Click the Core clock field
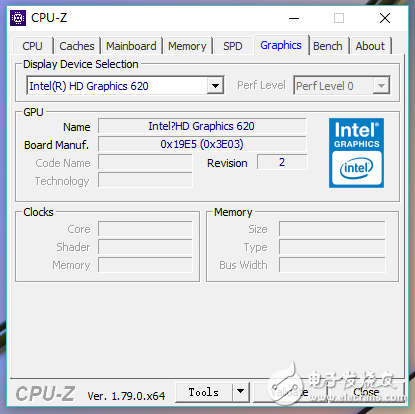 145,229
